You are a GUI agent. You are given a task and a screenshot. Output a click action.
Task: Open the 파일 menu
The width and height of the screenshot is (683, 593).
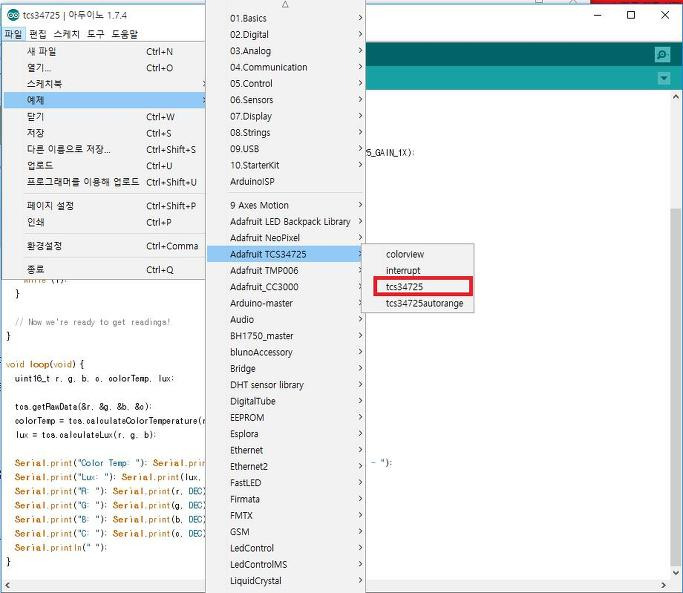14,34
